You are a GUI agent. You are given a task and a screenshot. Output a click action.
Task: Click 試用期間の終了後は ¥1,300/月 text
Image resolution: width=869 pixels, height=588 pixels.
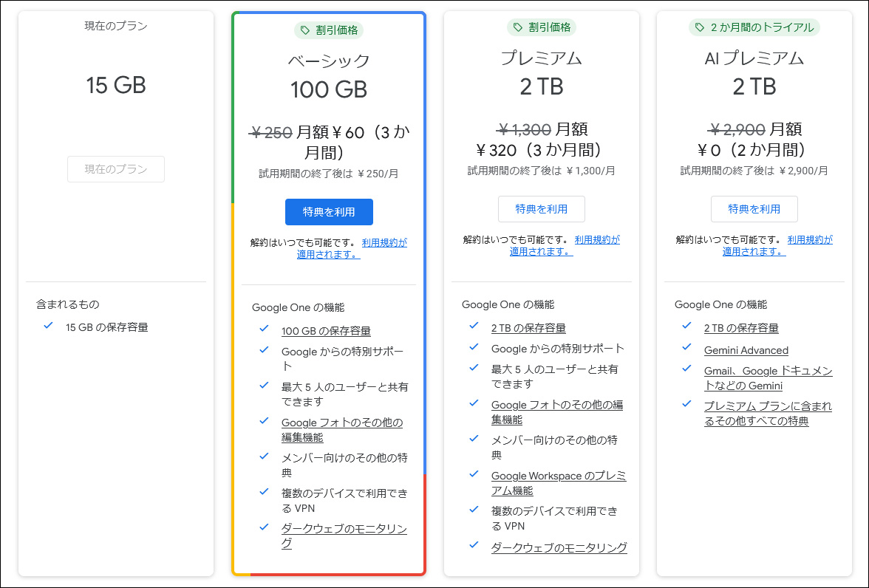pos(542,171)
